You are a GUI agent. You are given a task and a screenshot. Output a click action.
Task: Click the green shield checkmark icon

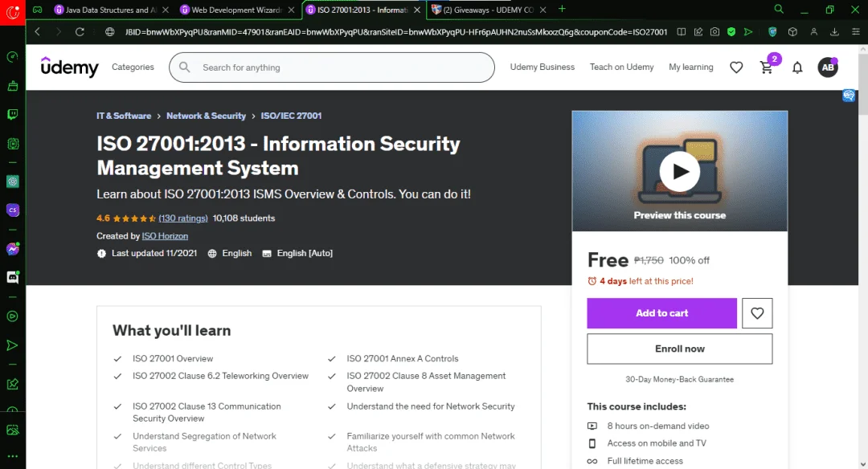[x=731, y=32]
